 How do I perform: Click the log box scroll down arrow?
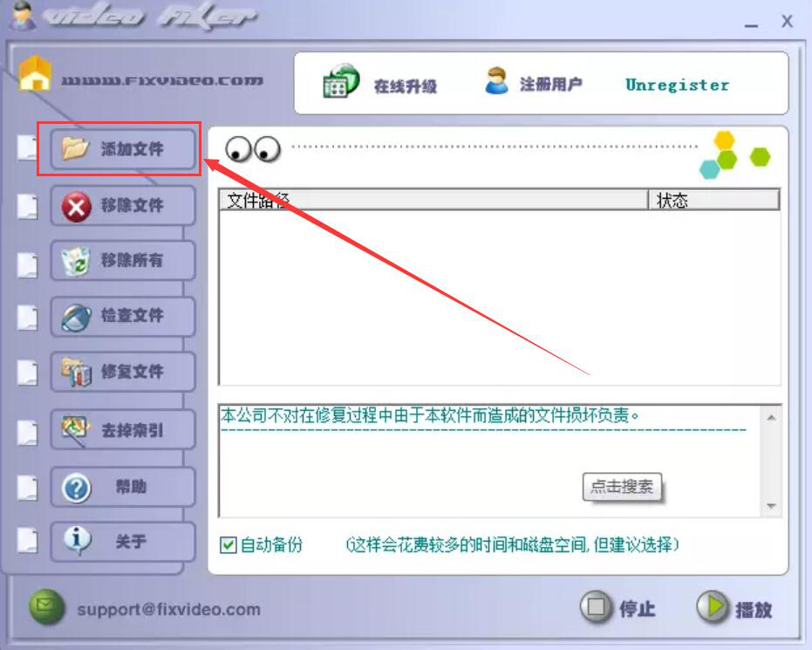pos(771,505)
